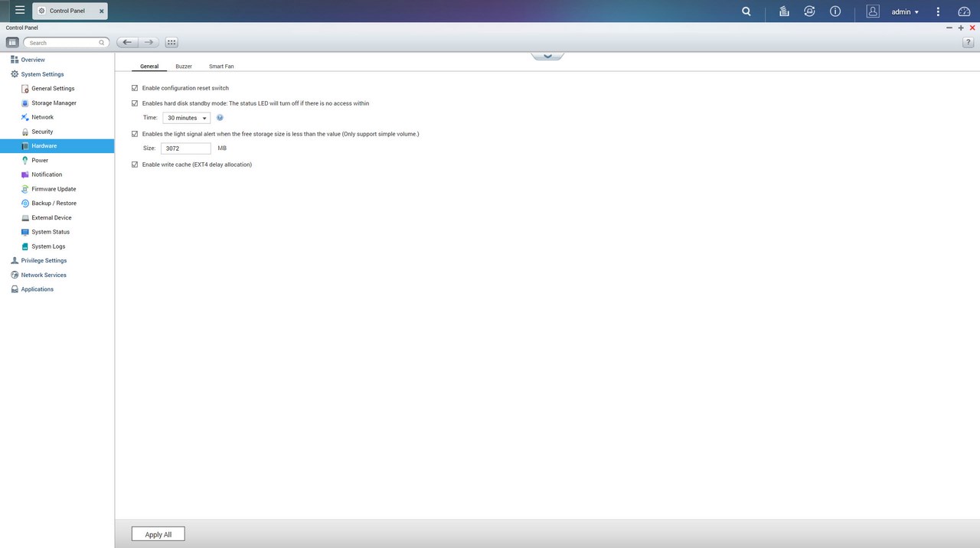The width and height of the screenshot is (980, 548).
Task: Open General Settings in the sidebar
Action: (53, 89)
